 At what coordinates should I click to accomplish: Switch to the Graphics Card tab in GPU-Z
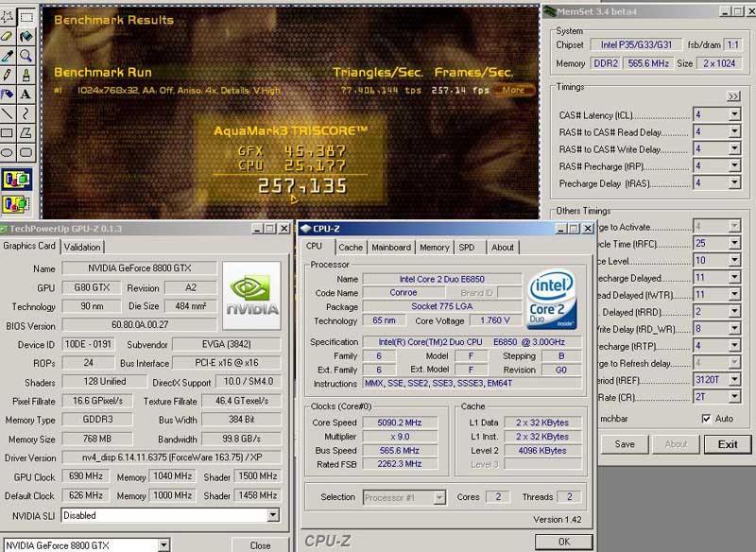tap(29, 246)
